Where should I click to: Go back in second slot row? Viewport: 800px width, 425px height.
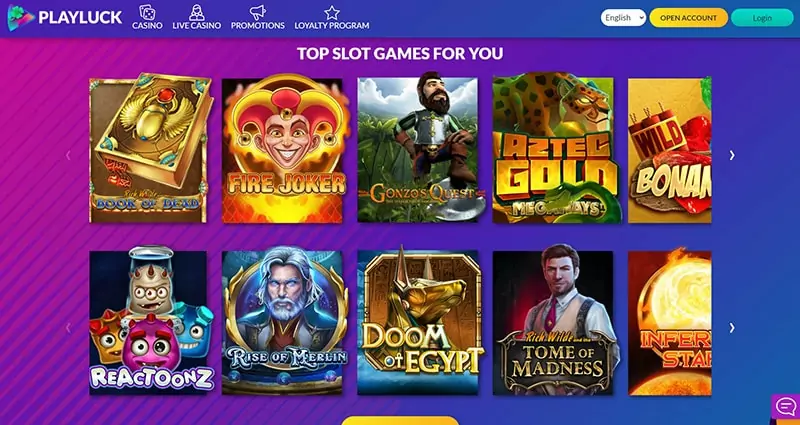tap(68, 328)
